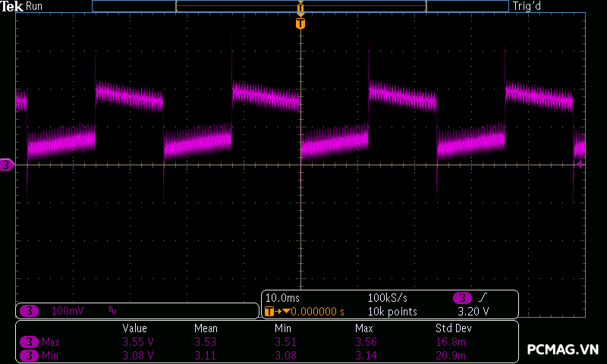The height and width of the screenshot is (364, 607).
Task: Click the channel 3 ground reference marker
Action: (x=7, y=165)
